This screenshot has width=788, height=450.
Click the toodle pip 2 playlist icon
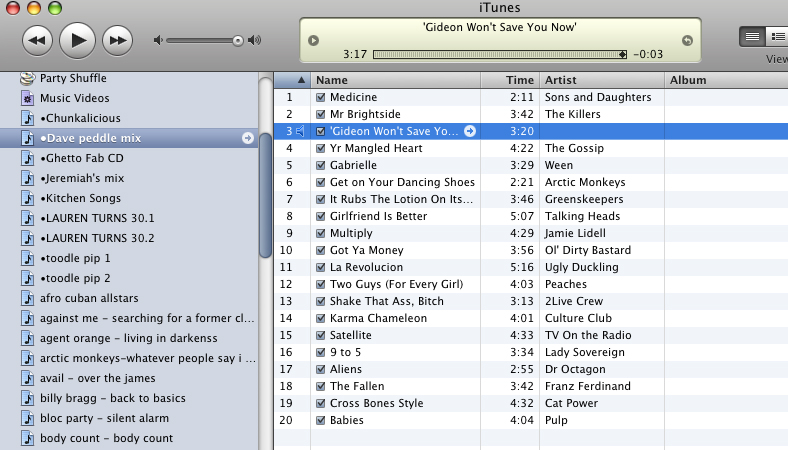click(x=28, y=278)
